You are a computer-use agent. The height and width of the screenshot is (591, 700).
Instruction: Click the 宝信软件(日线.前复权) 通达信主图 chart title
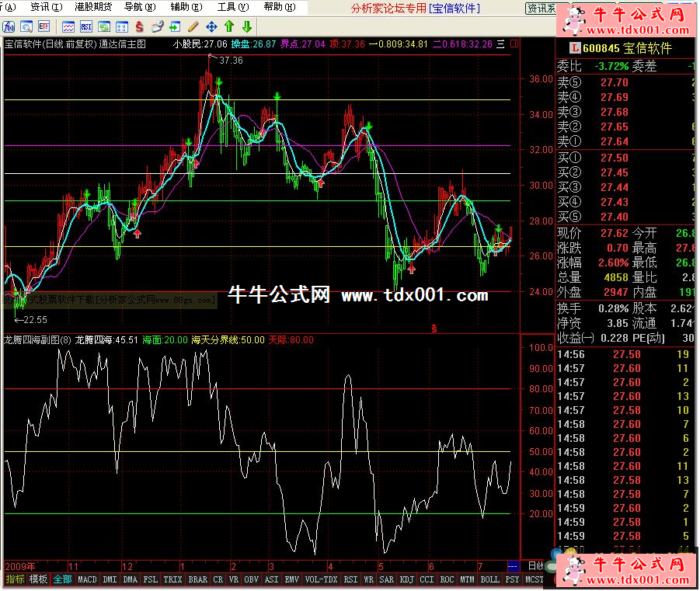pos(75,43)
